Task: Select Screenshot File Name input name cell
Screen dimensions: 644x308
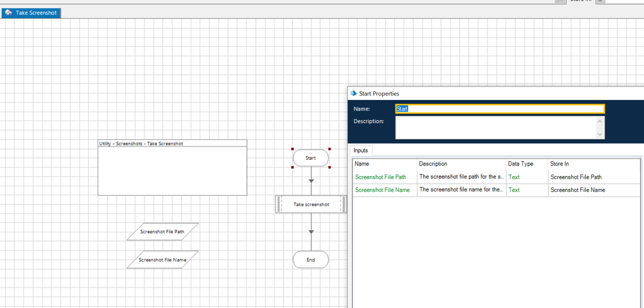Action: click(x=382, y=190)
